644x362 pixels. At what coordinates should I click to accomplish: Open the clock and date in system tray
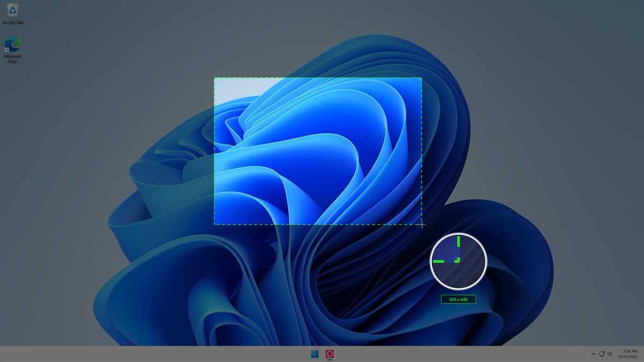click(x=628, y=353)
